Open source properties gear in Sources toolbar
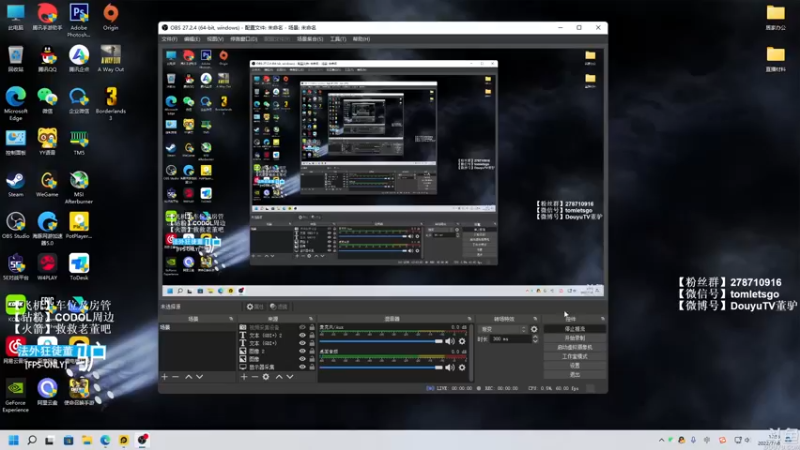 [x=266, y=377]
